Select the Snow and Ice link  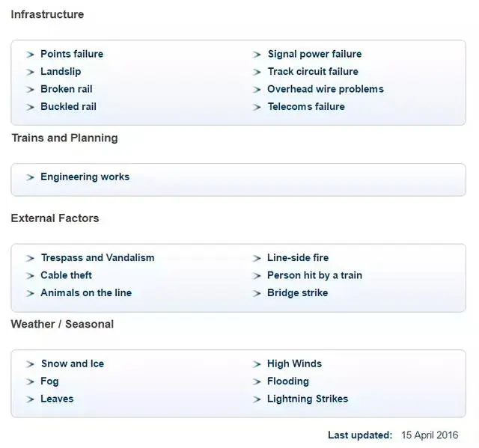pos(73,363)
